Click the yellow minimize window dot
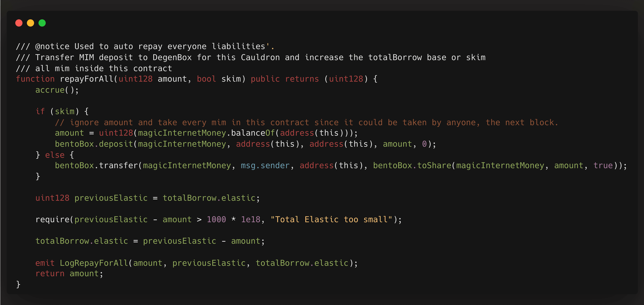Image resolution: width=644 pixels, height=305 pixels. (31, 23)
